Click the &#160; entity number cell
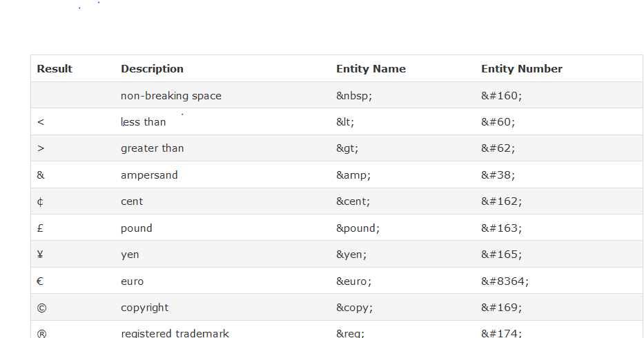 pyautogui.click(x=501, y=96)
